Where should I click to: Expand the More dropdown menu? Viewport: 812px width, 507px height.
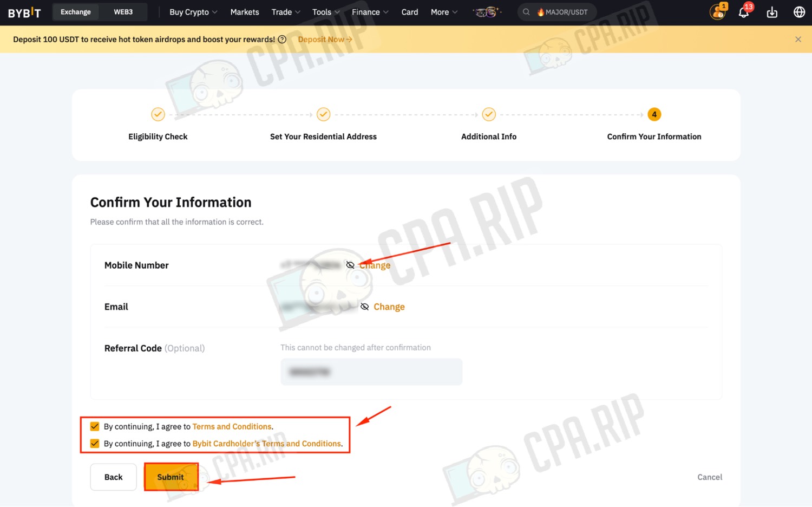click(x=444, y=12)
